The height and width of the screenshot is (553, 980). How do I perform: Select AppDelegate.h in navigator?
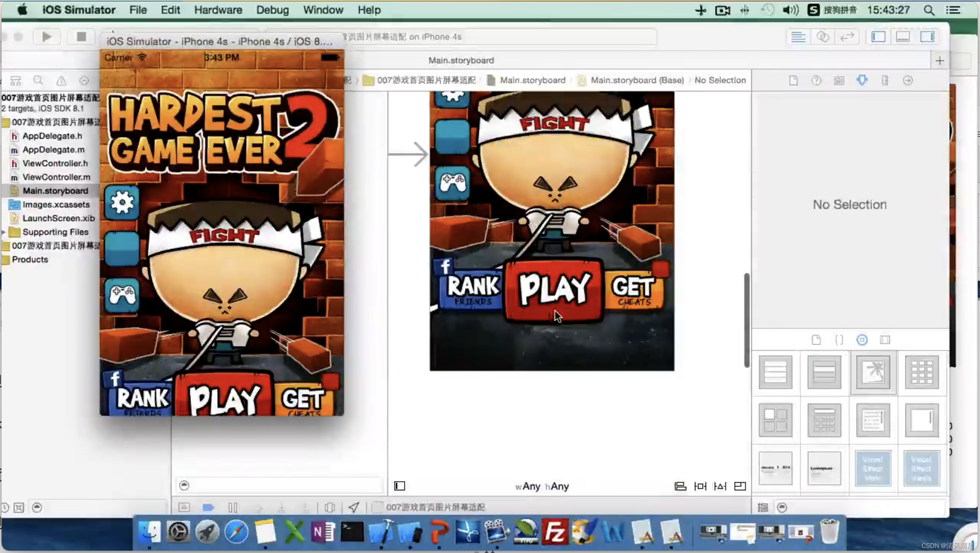point(52,136)
